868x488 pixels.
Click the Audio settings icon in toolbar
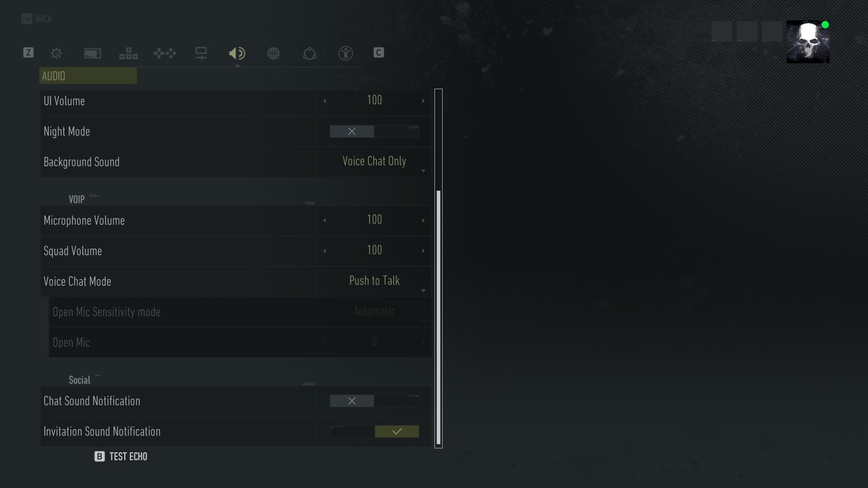click(x=237, y=53)
